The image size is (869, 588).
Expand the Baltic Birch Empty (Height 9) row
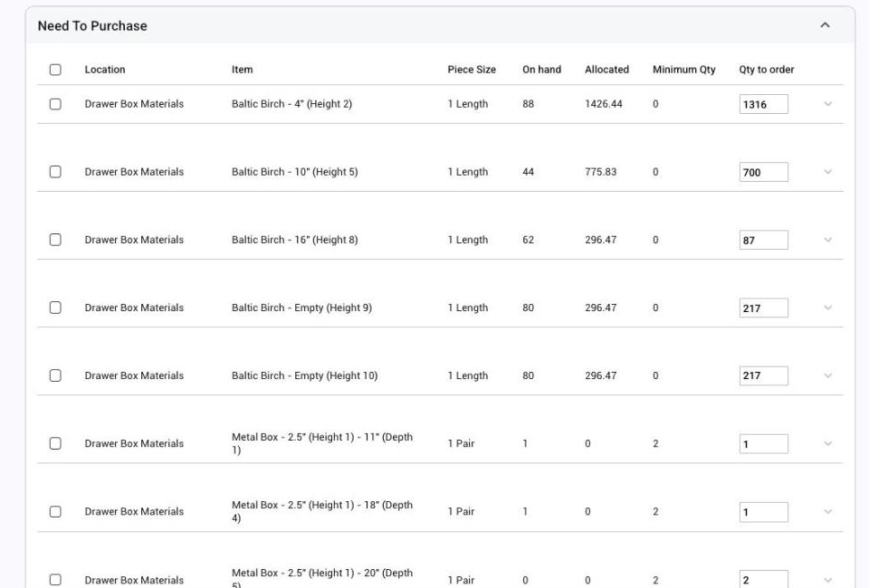828,308
